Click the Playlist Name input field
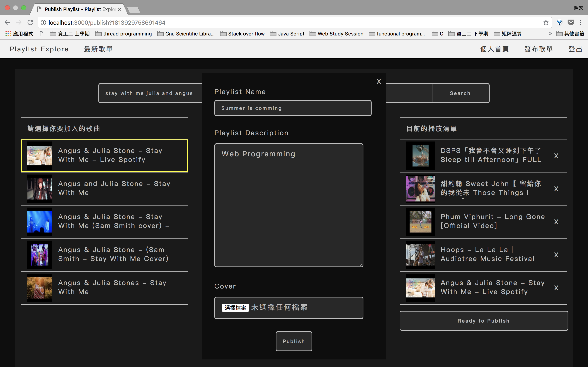 tap(293, 108)
